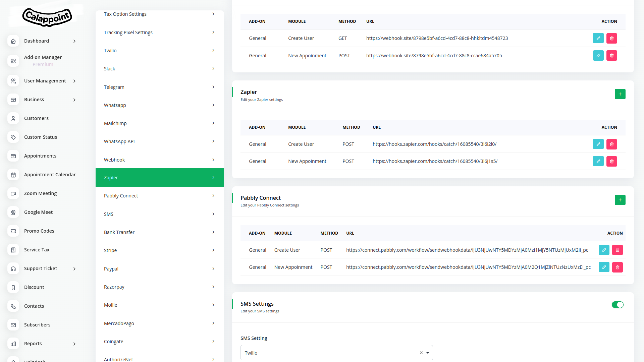Screen dimensions: 644x362
Task: Delete the Pabbly Connect Create User row
Action: coord(617,250)
